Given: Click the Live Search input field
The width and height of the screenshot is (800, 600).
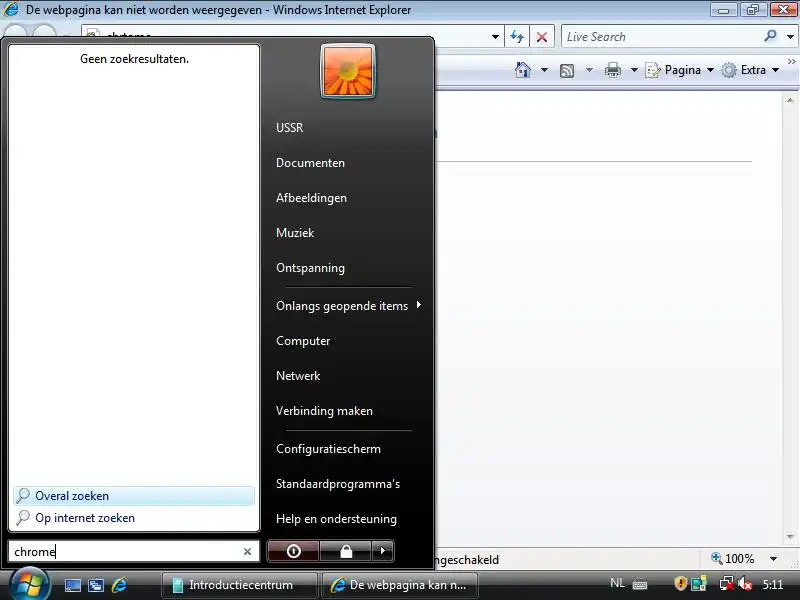Looking at the screenshot, I should pyautogui.click(x=662, y=37).
